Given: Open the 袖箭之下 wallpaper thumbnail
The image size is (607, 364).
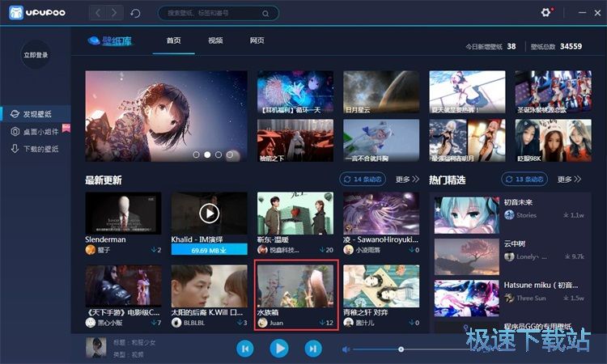Looking at the screenshot, I should [x=295, y=141].
